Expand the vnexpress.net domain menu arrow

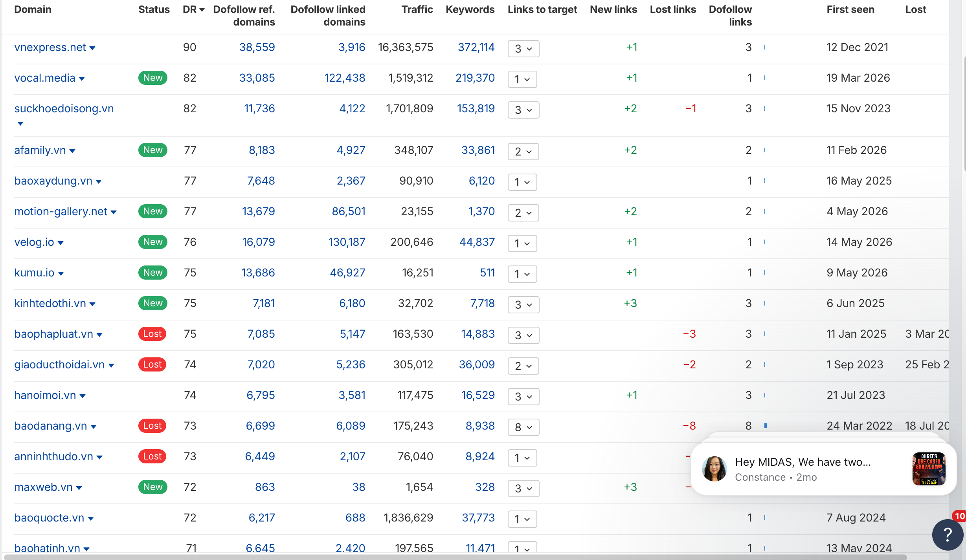(x=92, y=48)
